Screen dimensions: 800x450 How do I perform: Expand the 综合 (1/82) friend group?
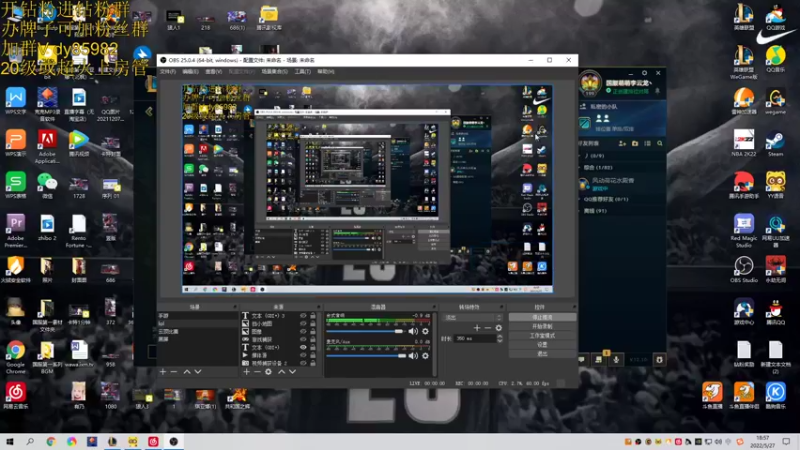pos(597,167)
